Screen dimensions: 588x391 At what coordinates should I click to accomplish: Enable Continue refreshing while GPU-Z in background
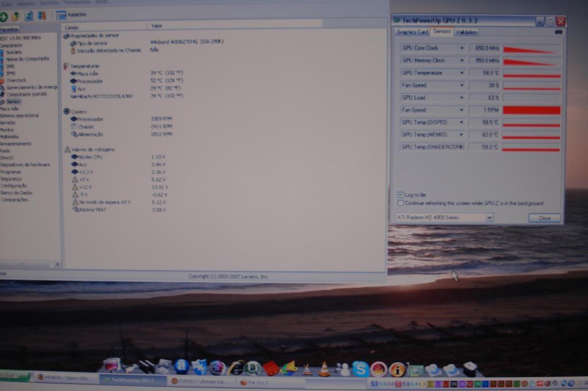tap(400, 203)
